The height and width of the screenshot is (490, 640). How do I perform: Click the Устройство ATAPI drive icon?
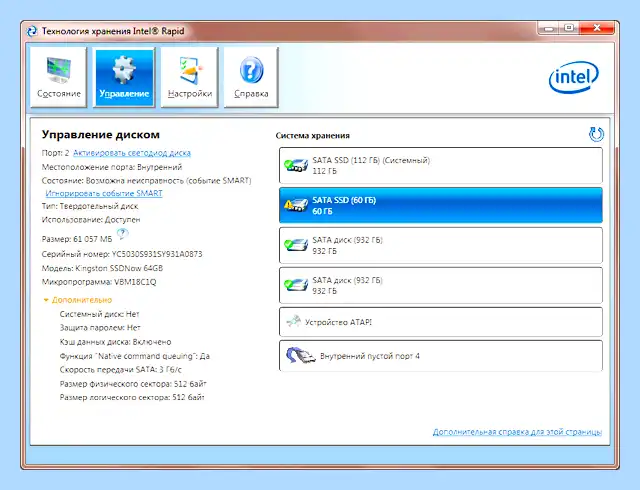(293, 322)
